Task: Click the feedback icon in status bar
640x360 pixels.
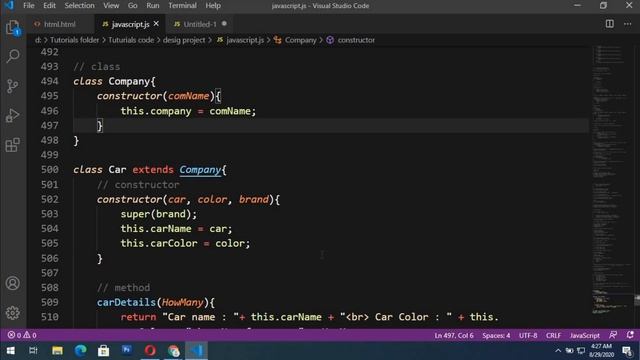Action: (x=613, y=335)
